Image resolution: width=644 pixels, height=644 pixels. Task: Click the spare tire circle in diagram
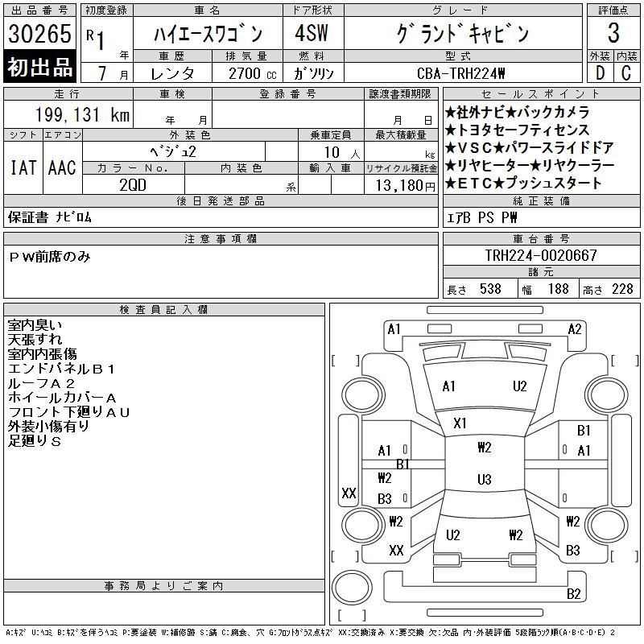click(x=352, y=588)
